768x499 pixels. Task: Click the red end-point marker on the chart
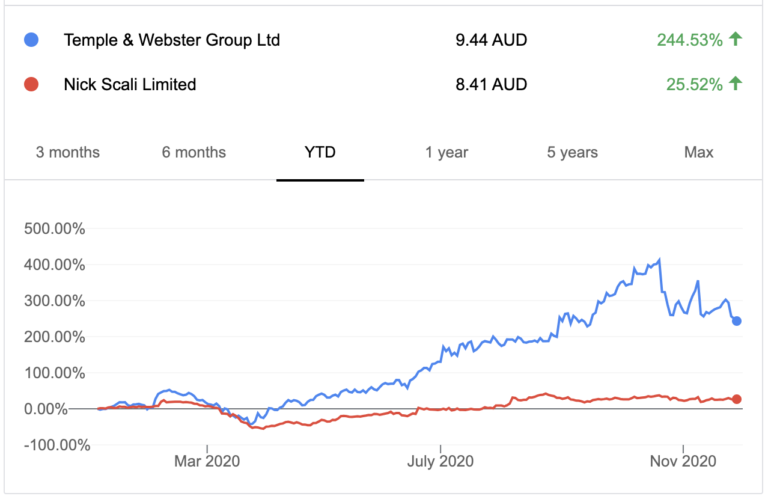738,399
